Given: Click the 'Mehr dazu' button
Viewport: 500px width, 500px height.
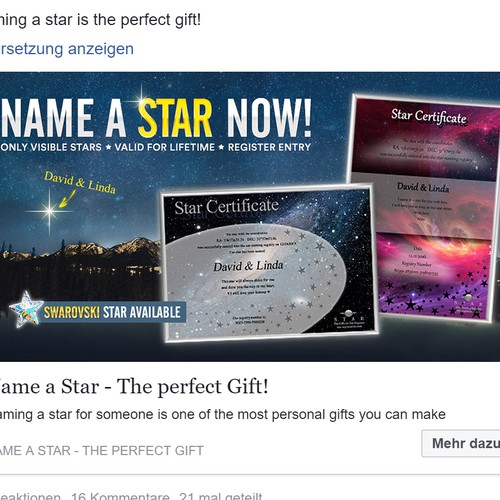Looking at the screenshot, I should pos(462,444).
